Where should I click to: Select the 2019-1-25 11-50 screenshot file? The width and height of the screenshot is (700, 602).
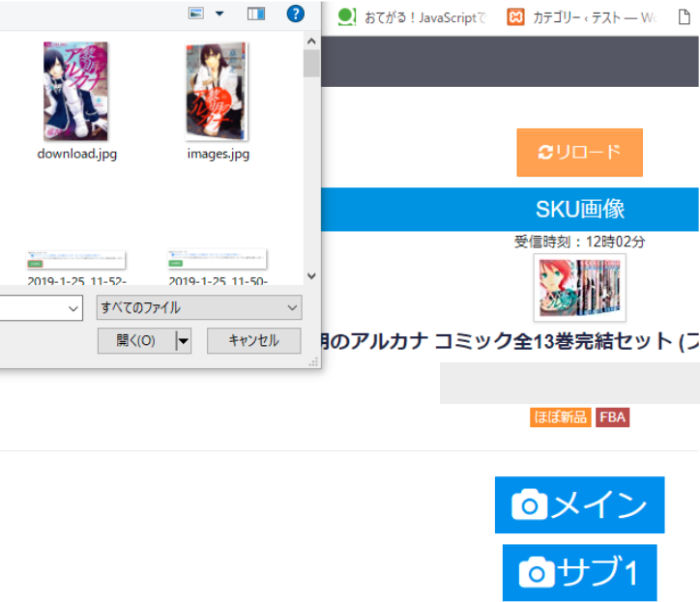point(218,268)
